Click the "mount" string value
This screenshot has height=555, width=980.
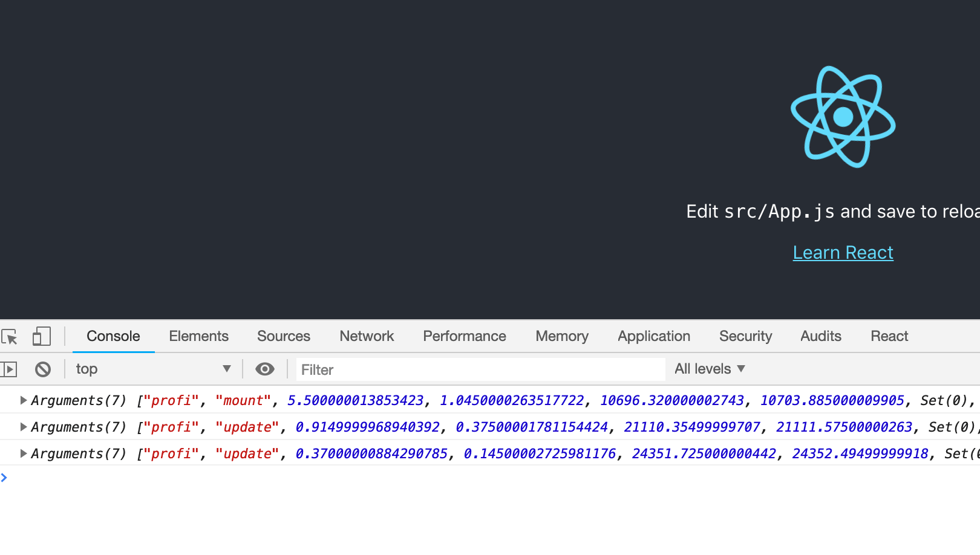click(x=243, y=400)
